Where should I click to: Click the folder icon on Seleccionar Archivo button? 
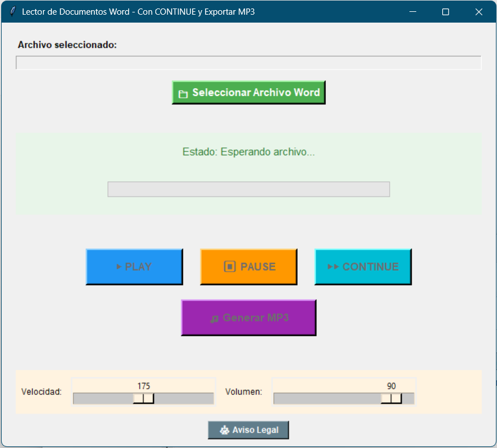(x=183, y=94)
